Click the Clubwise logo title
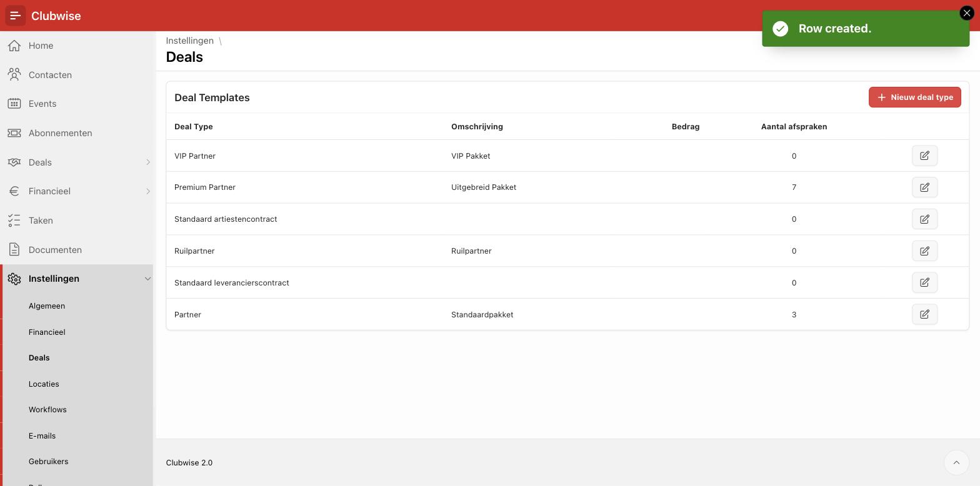The width and height of the screenshot is (980, 486). (x=56, y=16)
